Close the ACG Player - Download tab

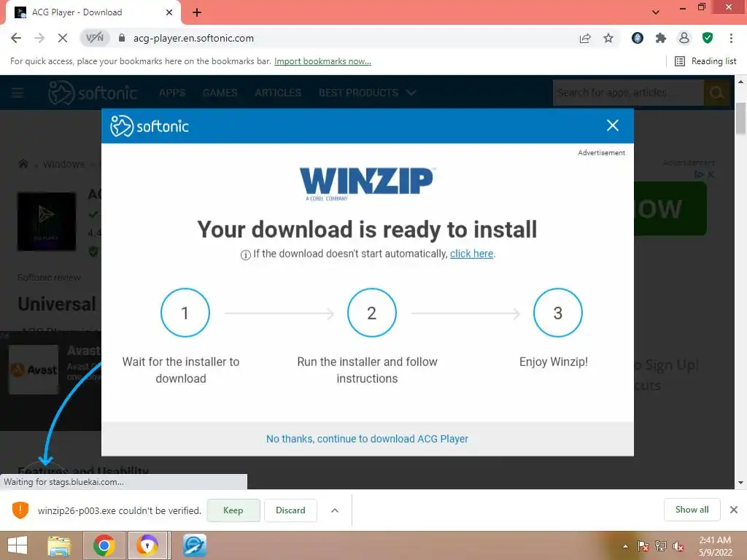coord(169,12)
